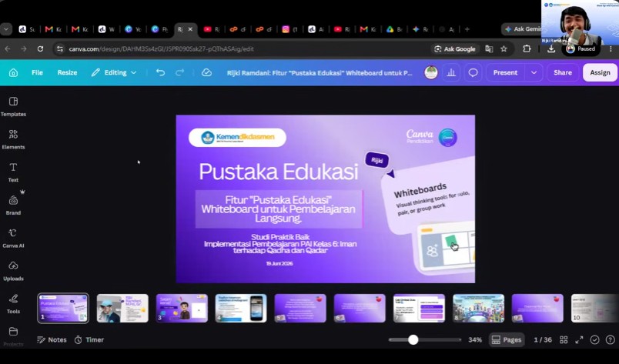Redo the last action
Viewport: 619px width, 364px height.
coord(179,72)
